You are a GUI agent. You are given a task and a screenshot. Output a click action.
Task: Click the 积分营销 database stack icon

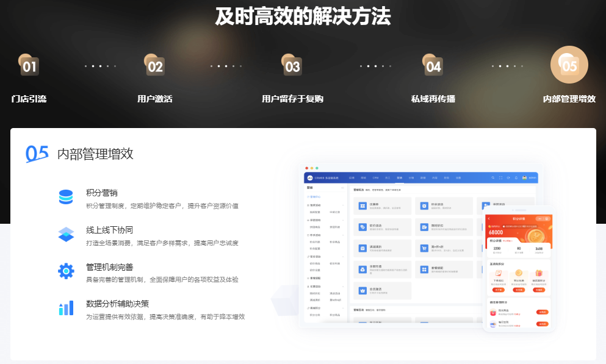click(66, 197)
